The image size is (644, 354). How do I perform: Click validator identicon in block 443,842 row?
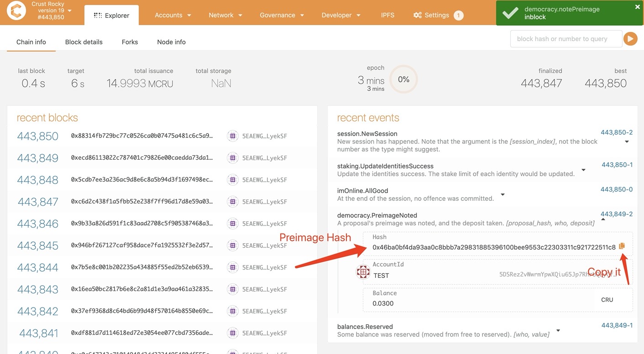point(233,311)
